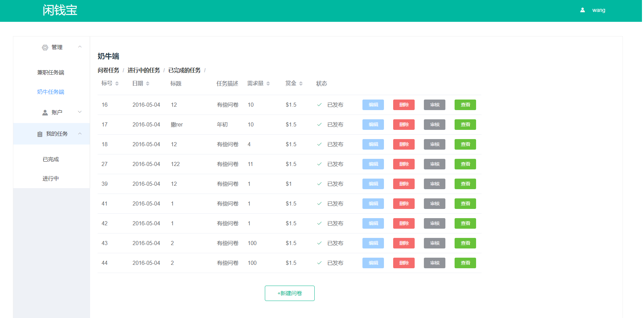Click the user avatar icon beside wang
This screenshot has width=644, height=318.
tap(582, 10)
